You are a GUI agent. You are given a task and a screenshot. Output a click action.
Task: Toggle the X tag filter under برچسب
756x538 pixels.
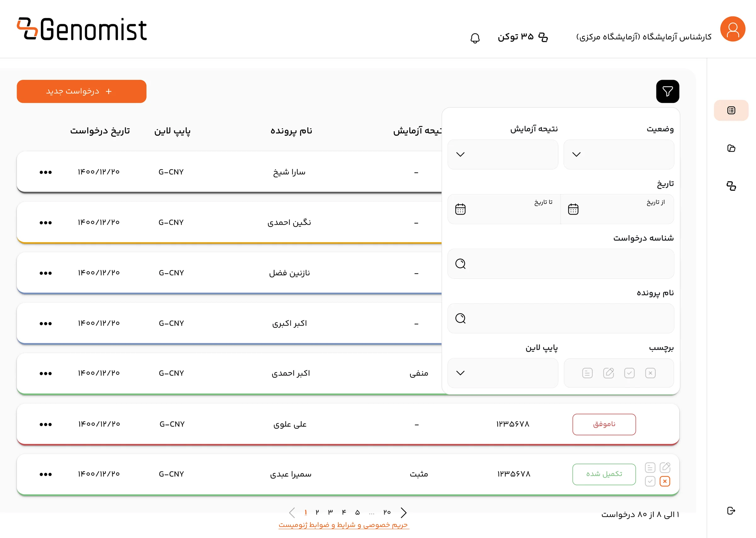coord(650,373)
